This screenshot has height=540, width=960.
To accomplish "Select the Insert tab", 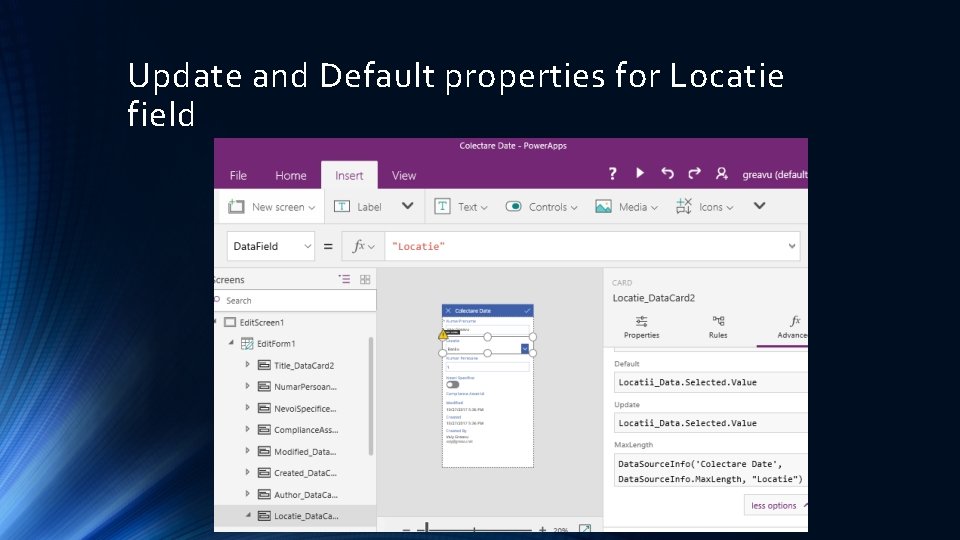I will (349, 175).
